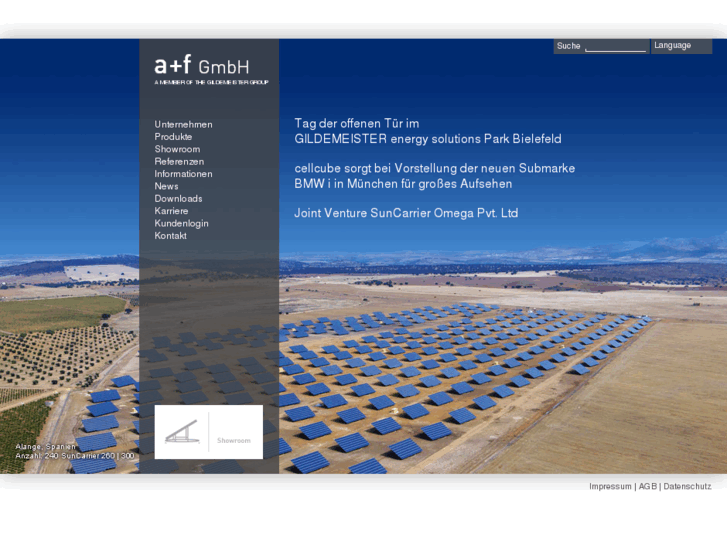Click 'A member of the Gildemeister Group' tagline
727x545 pixels.
point(211,82)
